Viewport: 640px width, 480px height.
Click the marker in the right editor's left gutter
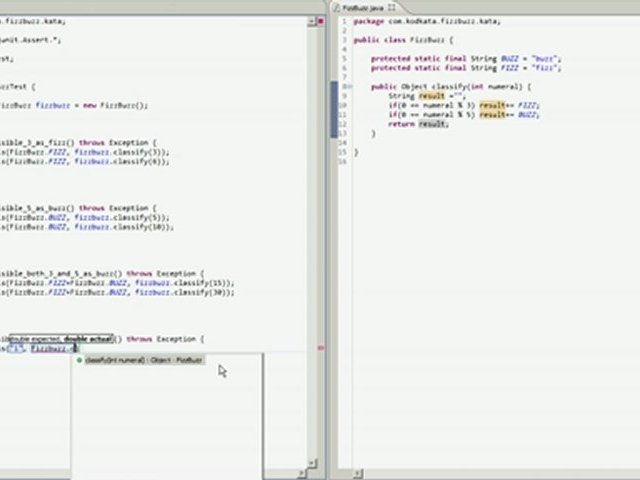[x=333, y=110]
